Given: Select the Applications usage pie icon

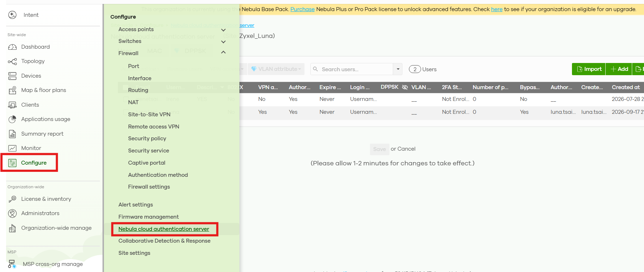Looking at the screenshot, I should click(13, 119).
